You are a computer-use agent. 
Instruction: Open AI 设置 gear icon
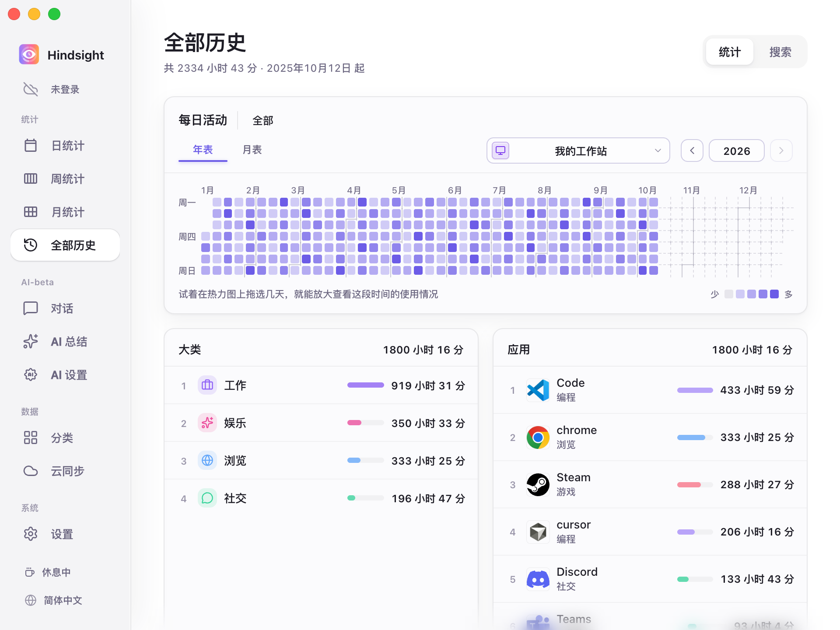(x=31, y=374)
